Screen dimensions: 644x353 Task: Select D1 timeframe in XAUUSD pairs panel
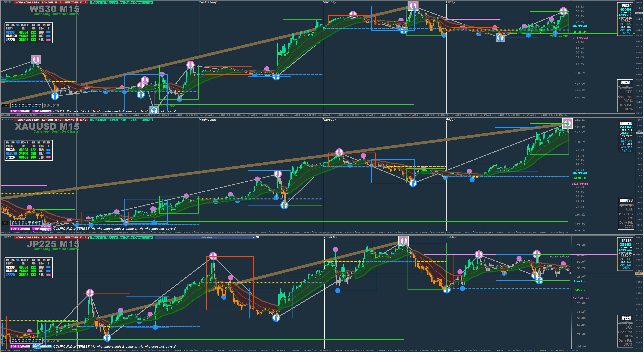point(39,142)
